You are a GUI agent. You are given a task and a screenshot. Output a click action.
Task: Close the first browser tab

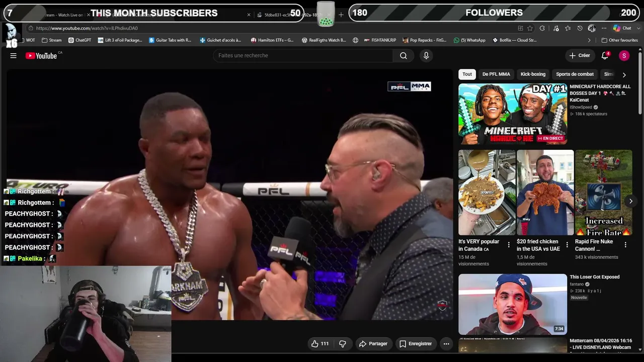pos(88,15)
